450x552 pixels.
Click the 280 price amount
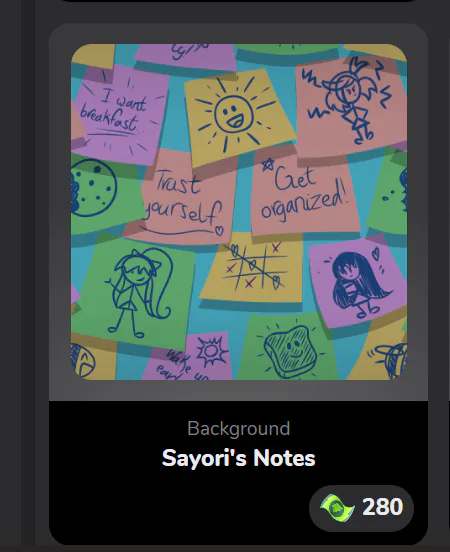click(x=382, y=507)
